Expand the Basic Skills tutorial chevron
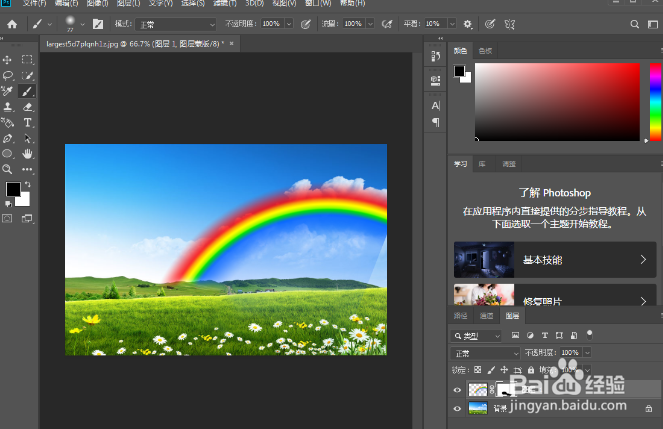This screenshot has height=429, width=663. [x=643, y=260]
